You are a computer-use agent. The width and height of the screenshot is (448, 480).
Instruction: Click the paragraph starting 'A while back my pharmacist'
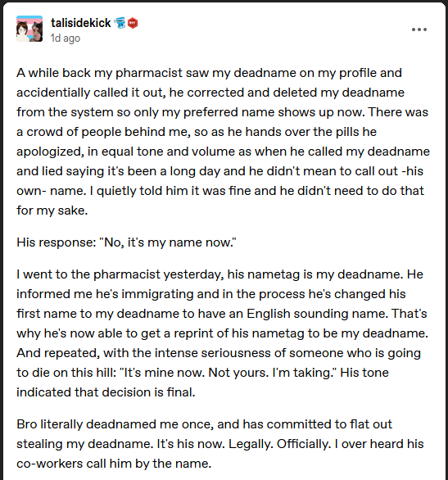223,142
